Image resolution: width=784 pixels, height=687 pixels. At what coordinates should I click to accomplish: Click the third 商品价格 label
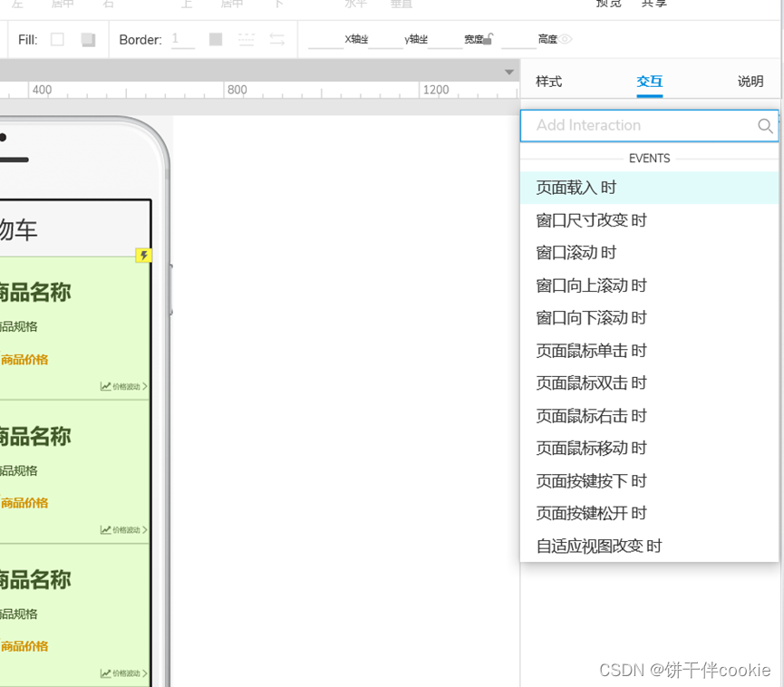24,646
